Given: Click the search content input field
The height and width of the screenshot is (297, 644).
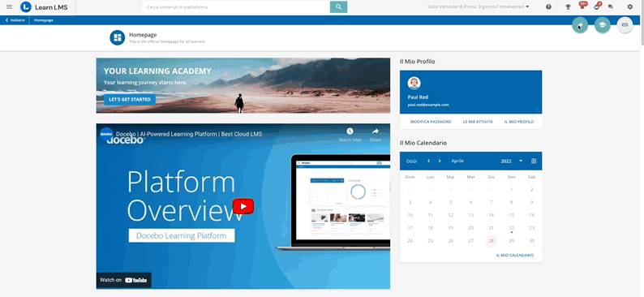Looking at the screenshot, I should [x=236, y=7].
